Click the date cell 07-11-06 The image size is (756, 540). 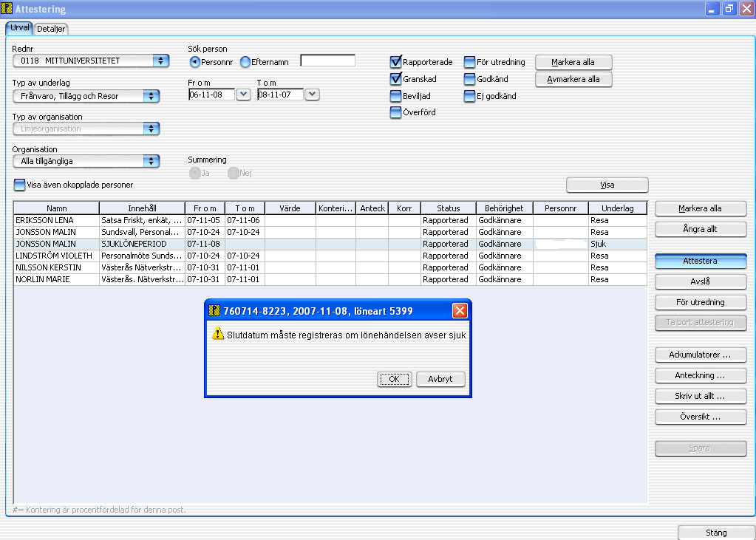(245, 220)
